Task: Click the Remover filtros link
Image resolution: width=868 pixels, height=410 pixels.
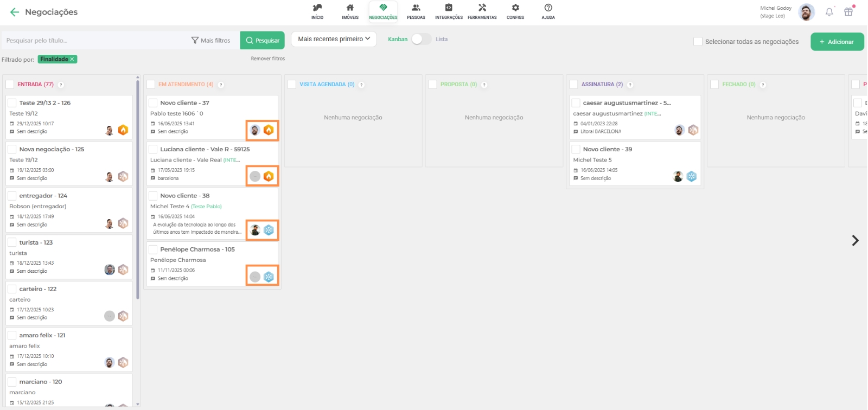Action: (267, 59)
